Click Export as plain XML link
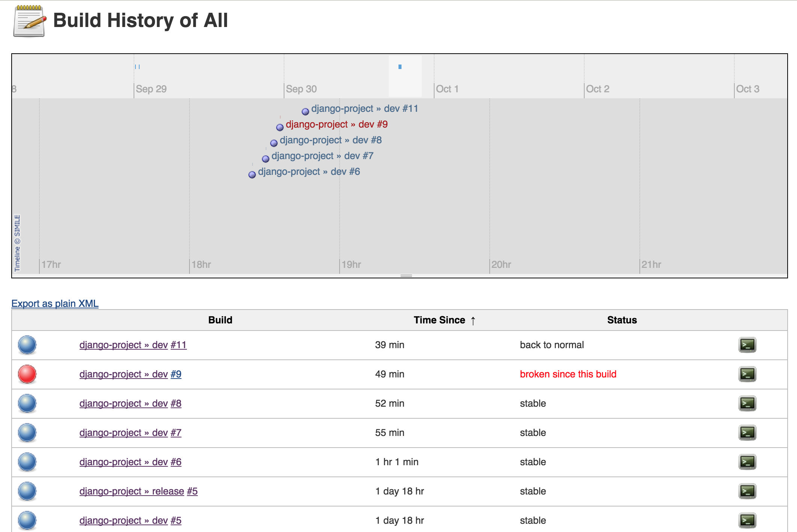The height and width of the screenshot is (532, 797). pos(55,304)
